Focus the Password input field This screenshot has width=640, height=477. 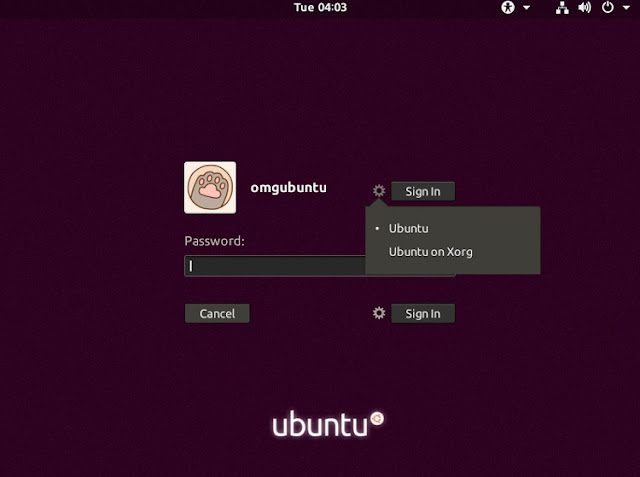(x=320, y=266)
